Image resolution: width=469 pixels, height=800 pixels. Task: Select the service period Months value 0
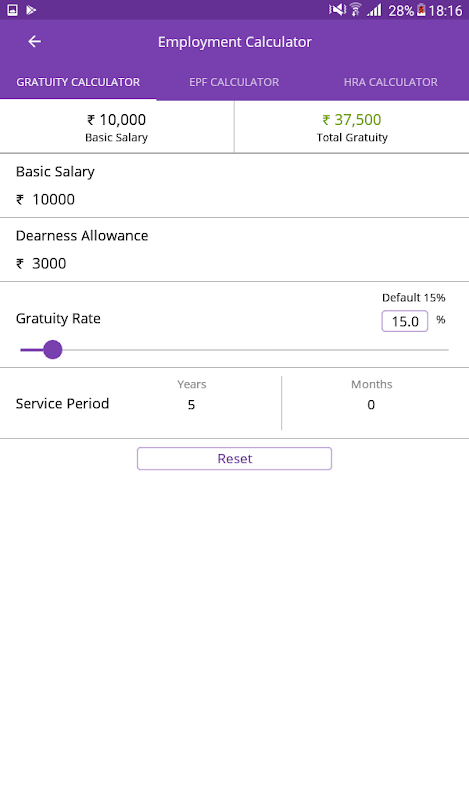coord(371,405)
